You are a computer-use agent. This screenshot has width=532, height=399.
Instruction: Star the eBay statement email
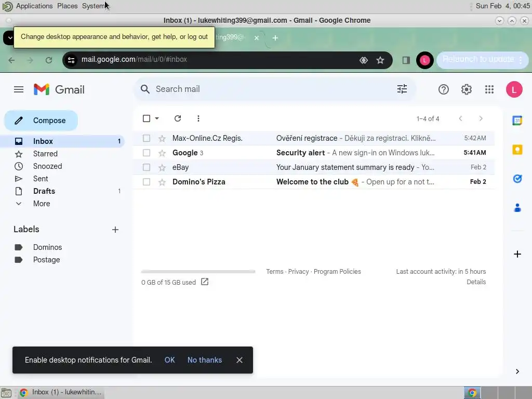[x=162, y=167]
